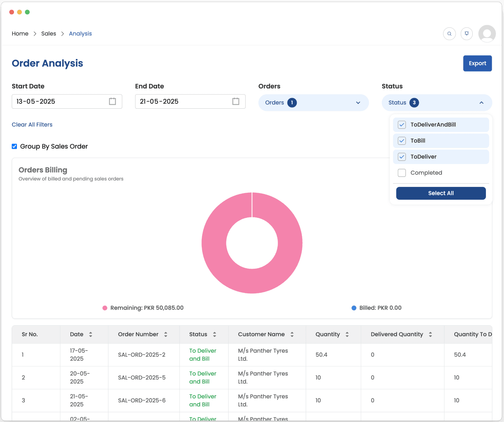Viewport: 504px width, 422px height.
Task: Go to Home breadcrumb
Action: pos(20,34)
